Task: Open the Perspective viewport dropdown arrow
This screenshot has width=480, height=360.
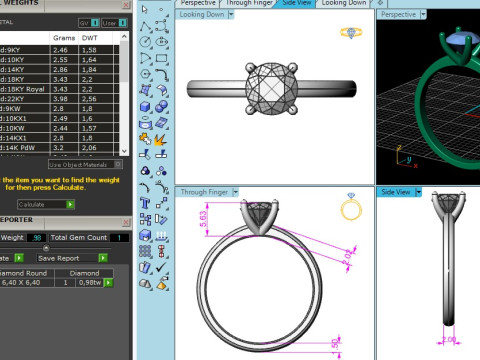Action: pyautogui.click(x=423, y=14)
